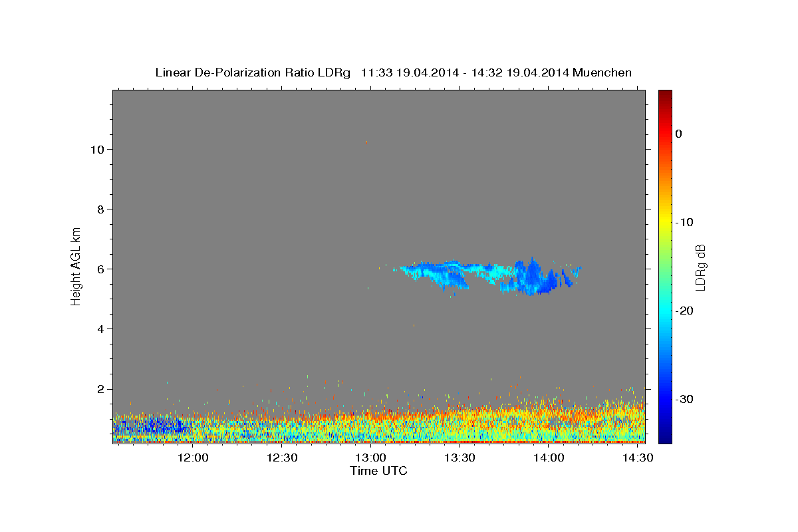798x532 pixels.
Task: Click the 12:30 time tick label
Action: tap(282, 458)
